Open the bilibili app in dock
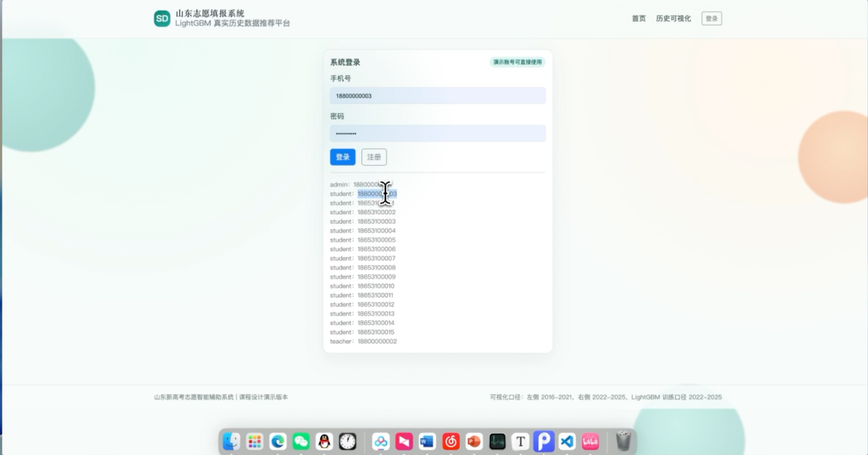This screenshot has width=868, height=455. pos(590,441)
